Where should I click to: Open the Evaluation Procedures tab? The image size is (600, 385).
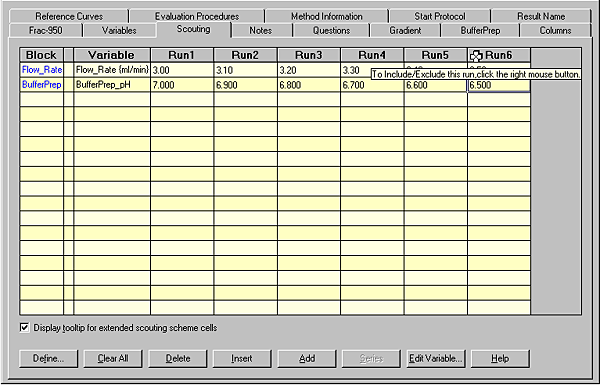pyautogui.click(x=197, y=16)
